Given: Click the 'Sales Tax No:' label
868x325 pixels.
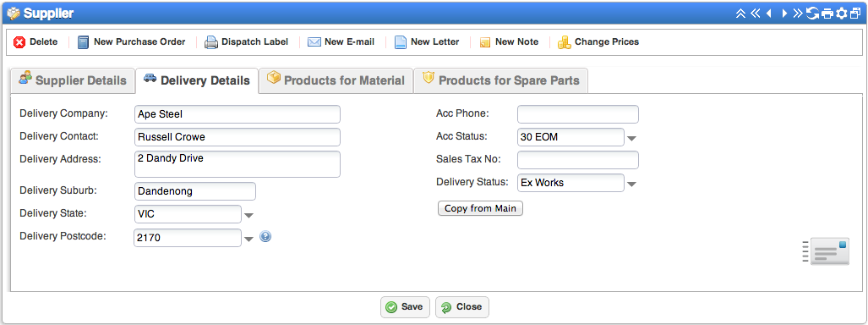Looking at the screenshot, I should point(468,159).
